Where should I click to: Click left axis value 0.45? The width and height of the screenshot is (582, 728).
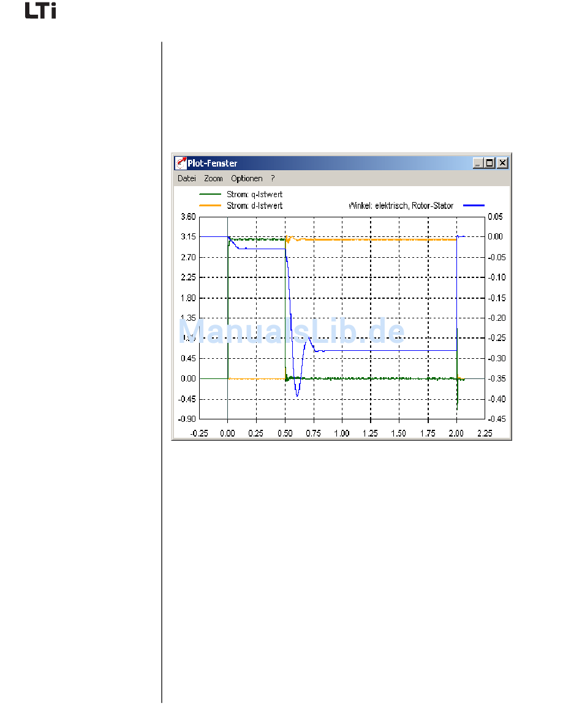[x=188, y=358]
